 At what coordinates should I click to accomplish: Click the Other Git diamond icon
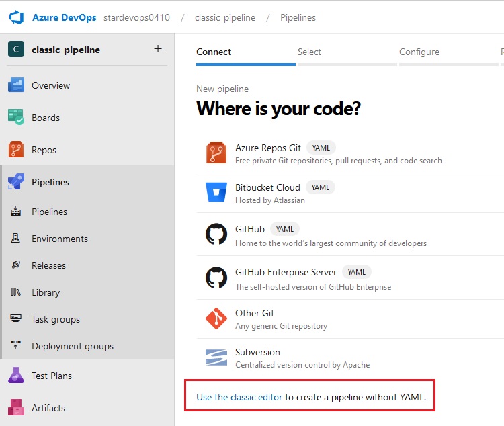(x=216, y=318)
